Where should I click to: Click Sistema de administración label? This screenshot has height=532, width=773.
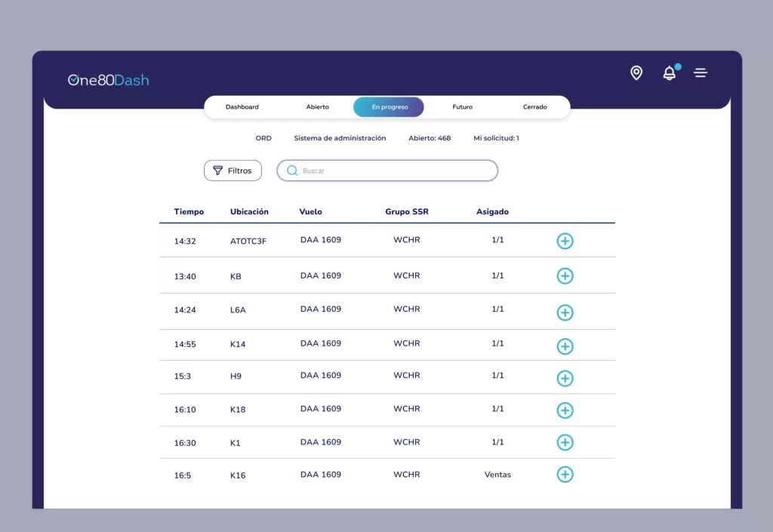pyautogui.click(x=340, y=138)
